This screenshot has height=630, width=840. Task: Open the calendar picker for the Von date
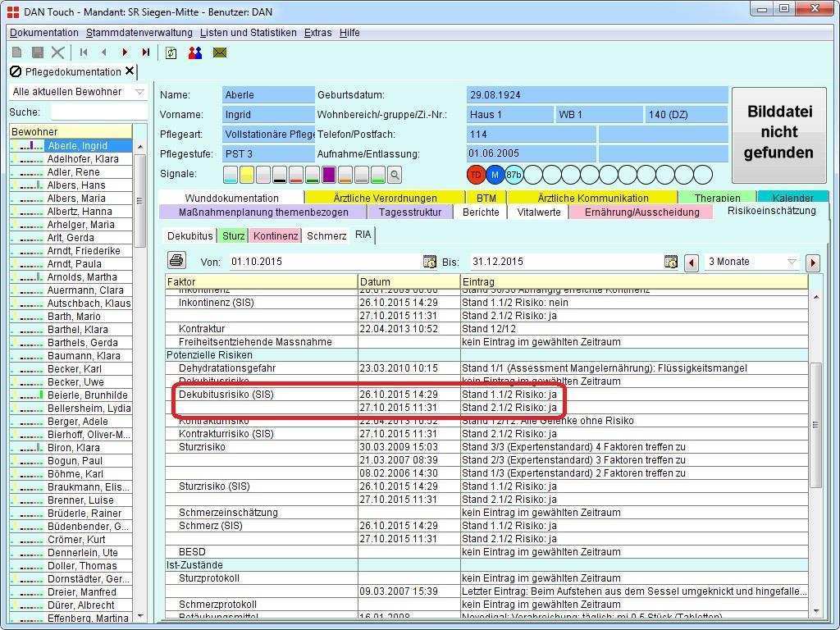click(429, 262)
